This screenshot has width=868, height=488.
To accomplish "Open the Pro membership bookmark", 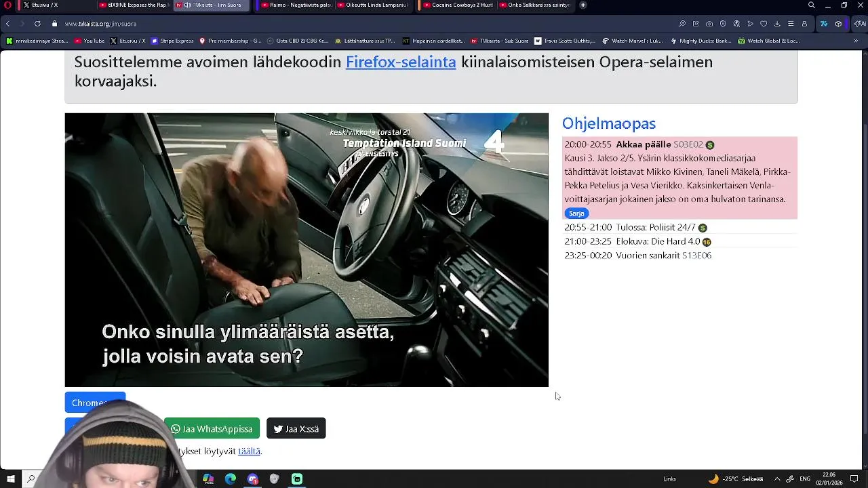I will point(230,41).
